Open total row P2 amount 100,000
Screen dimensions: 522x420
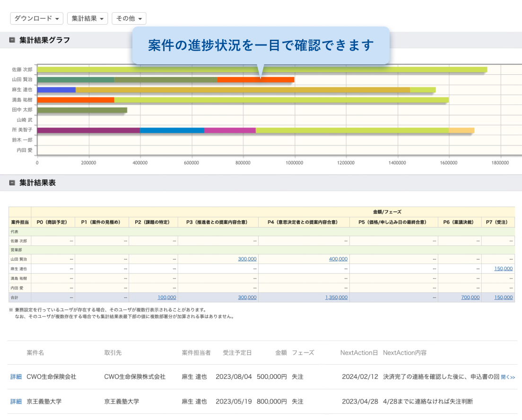tap(167, 297)
